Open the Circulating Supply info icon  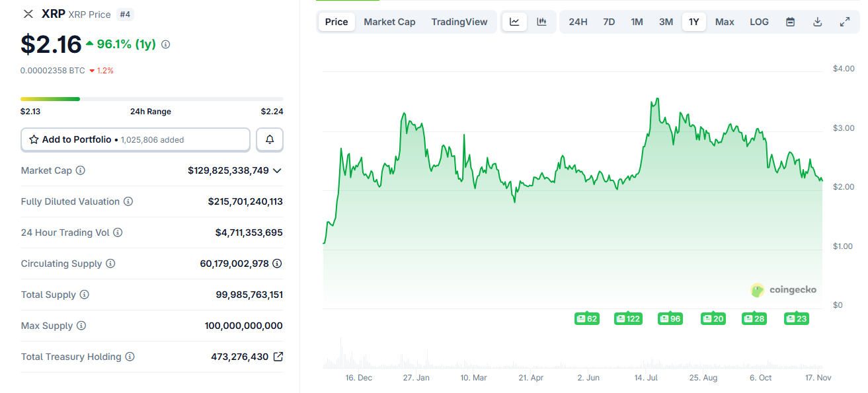point(110,264)
